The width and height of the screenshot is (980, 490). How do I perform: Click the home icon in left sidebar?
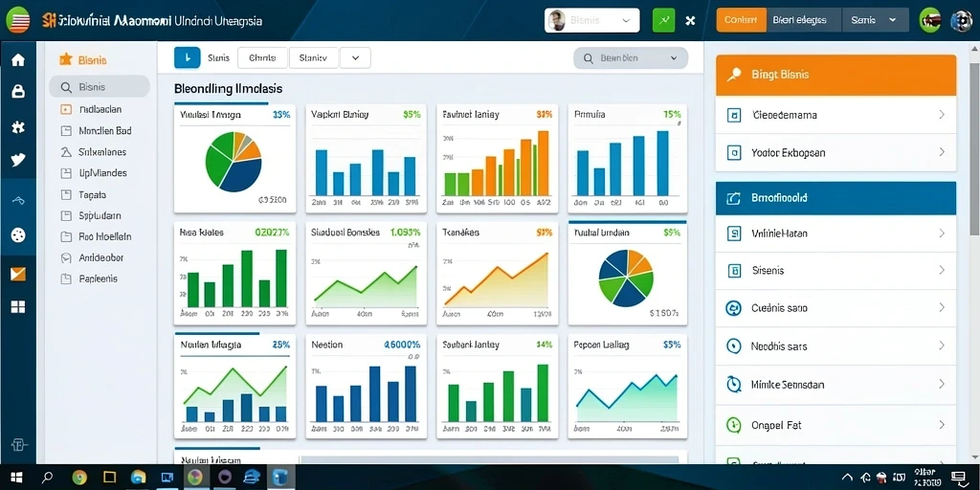(x=18, y=60)
